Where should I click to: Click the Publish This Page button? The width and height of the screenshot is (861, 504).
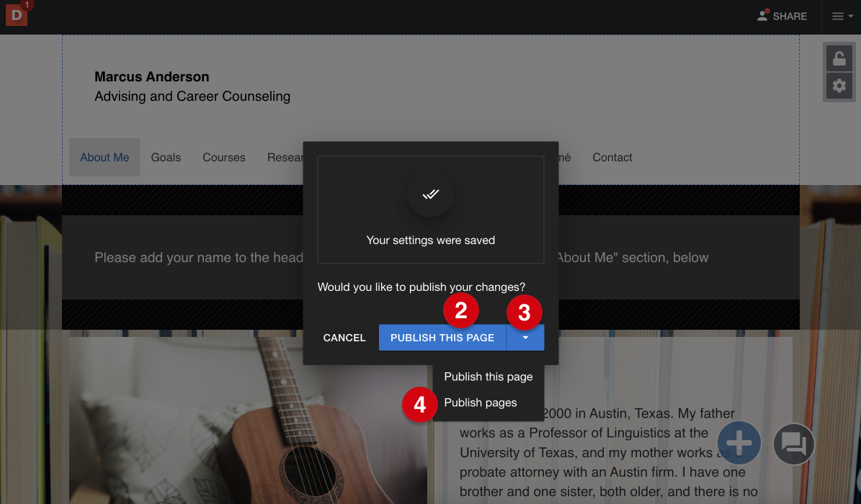coord(442,338)
